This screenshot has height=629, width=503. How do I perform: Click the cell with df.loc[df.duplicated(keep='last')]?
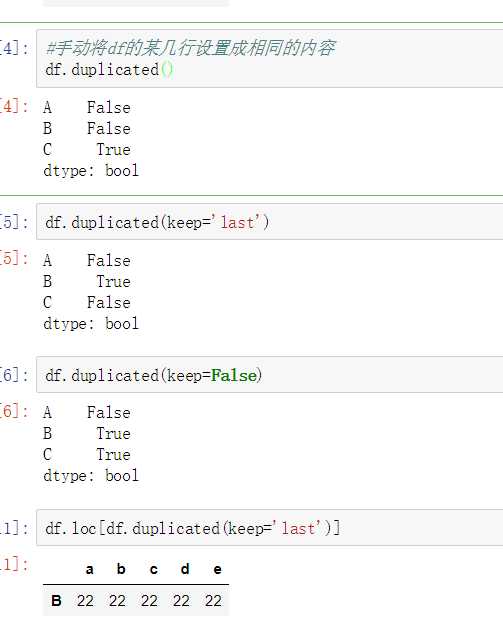tap(270, 528)
